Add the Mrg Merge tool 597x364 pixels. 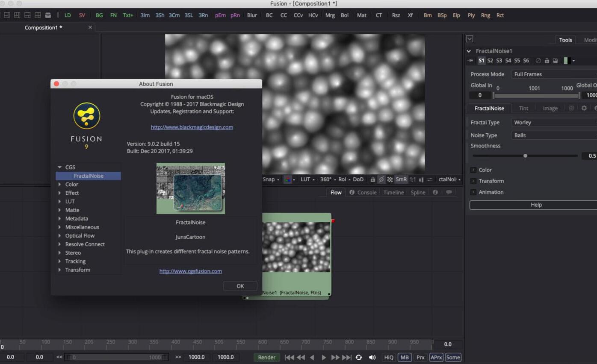(x=330, y=15)
